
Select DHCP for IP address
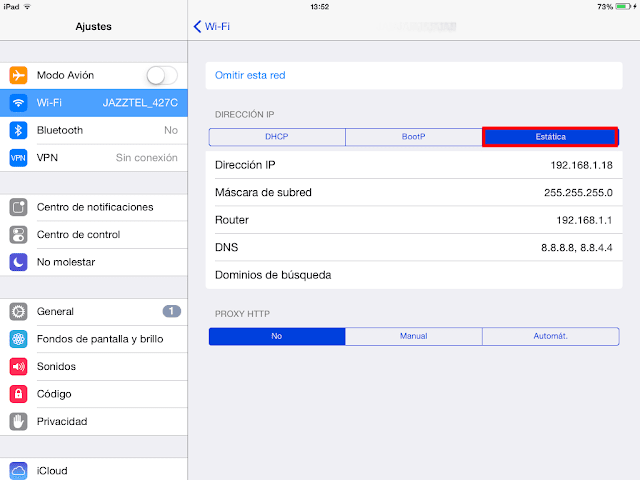click(x=277, y=137)
